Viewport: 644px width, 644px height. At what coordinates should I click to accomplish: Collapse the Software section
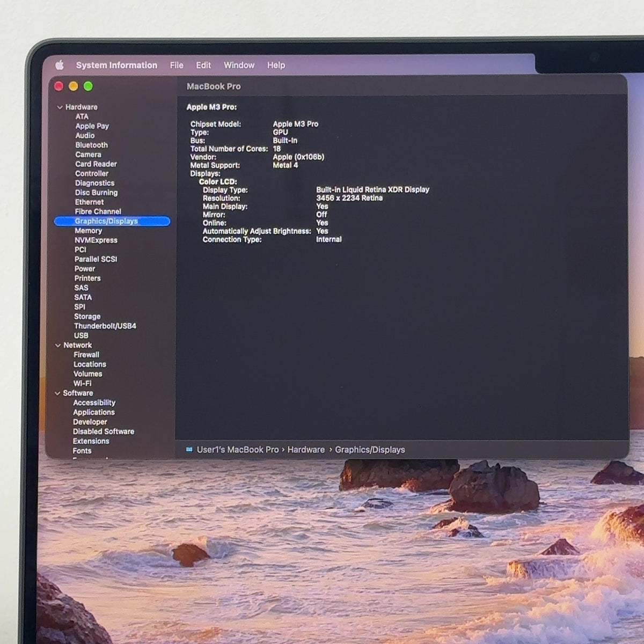57,393
